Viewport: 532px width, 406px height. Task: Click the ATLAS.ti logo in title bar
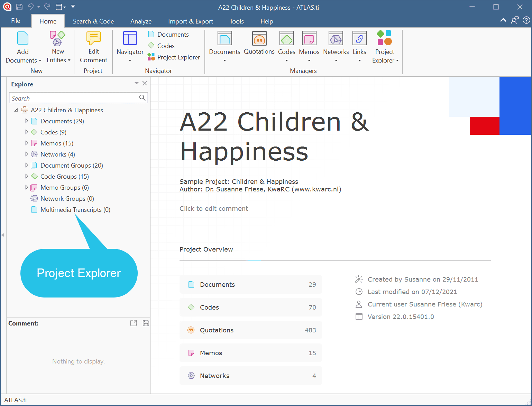pos(7,7)
